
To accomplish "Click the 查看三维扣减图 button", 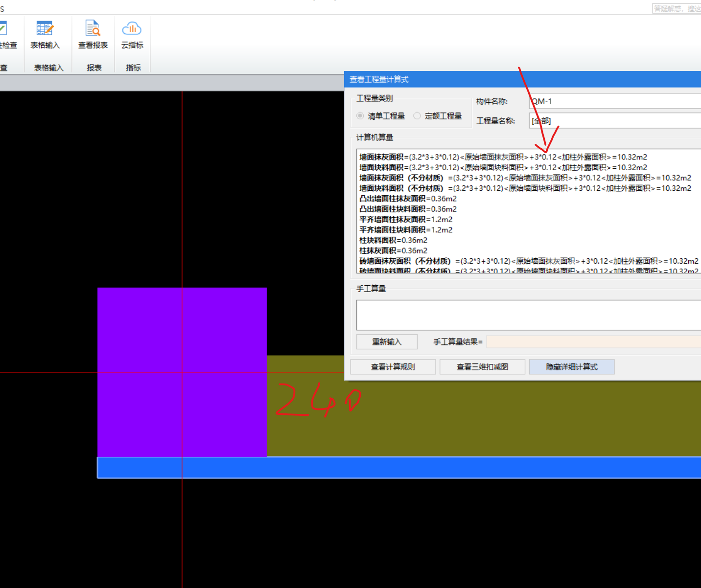I will pyautogui.click(x=482, y=367).
